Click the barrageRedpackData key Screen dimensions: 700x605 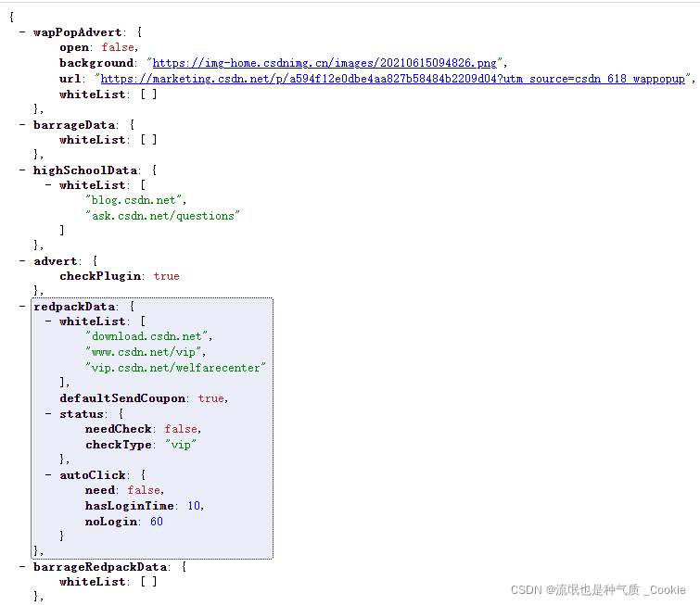(x=100, y=567)
